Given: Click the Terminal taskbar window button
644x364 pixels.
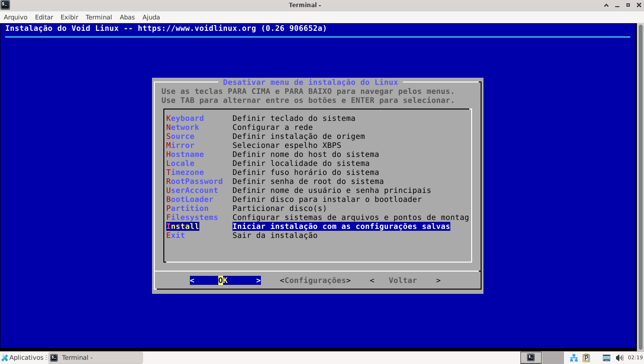Looking at the screenshot, I should point(96,358).
